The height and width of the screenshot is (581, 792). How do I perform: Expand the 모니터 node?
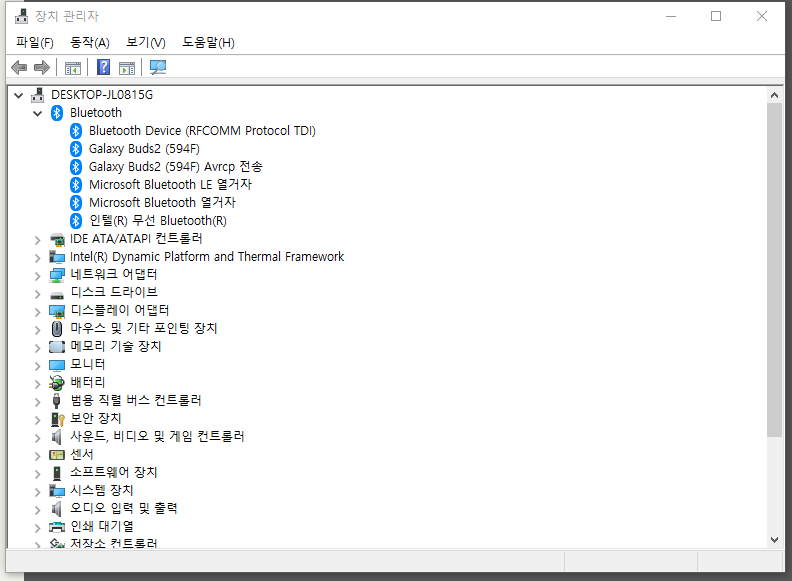point(37,366)
